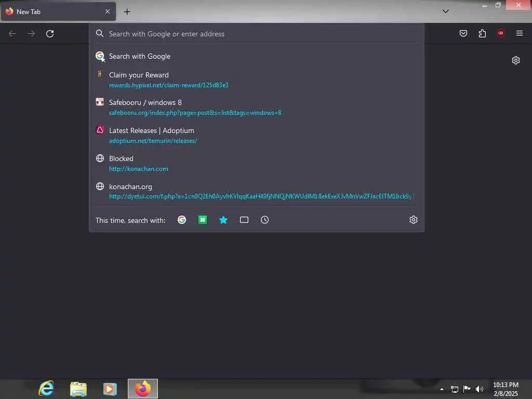Click the Safebooru favicon in suggestions
This screenshot has height=399, width=532.
point(100,102)
